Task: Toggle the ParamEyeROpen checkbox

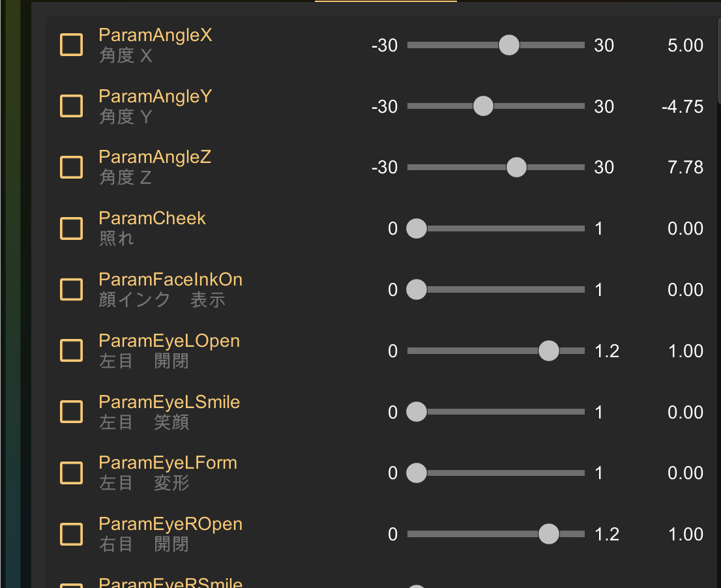Action: click(x=72, y=534)
